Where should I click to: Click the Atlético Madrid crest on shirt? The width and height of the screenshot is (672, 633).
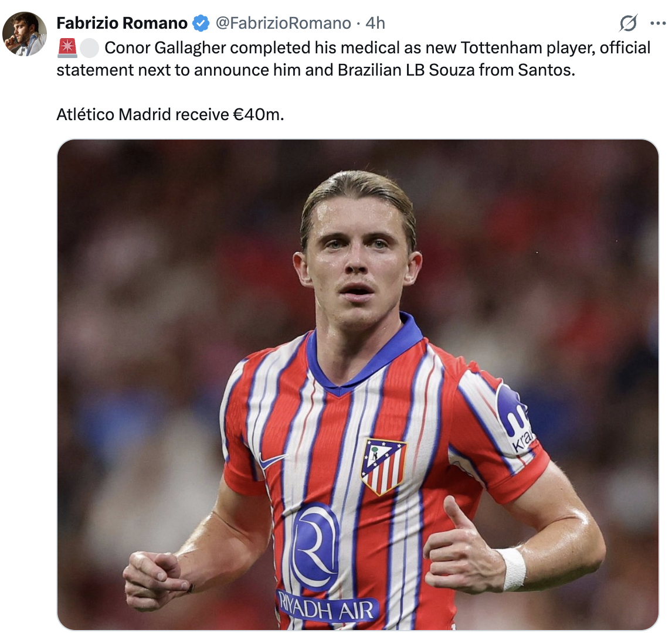[383, 466]
